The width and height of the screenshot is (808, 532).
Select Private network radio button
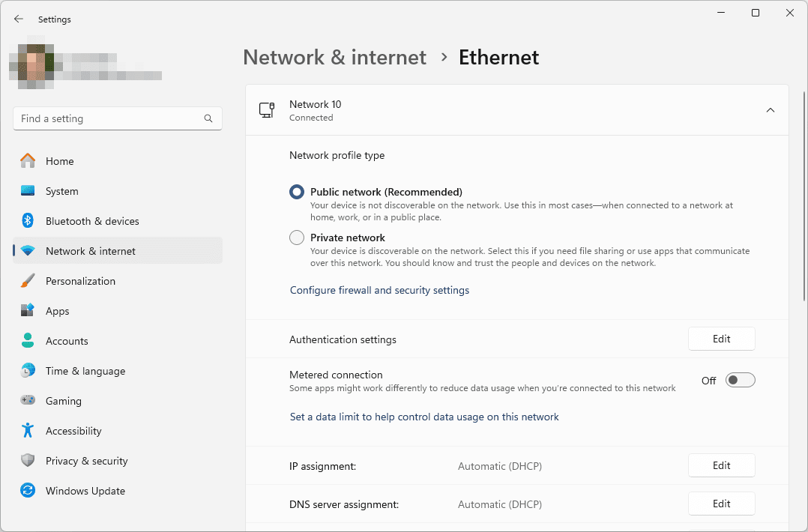click(x=297, y=238)
